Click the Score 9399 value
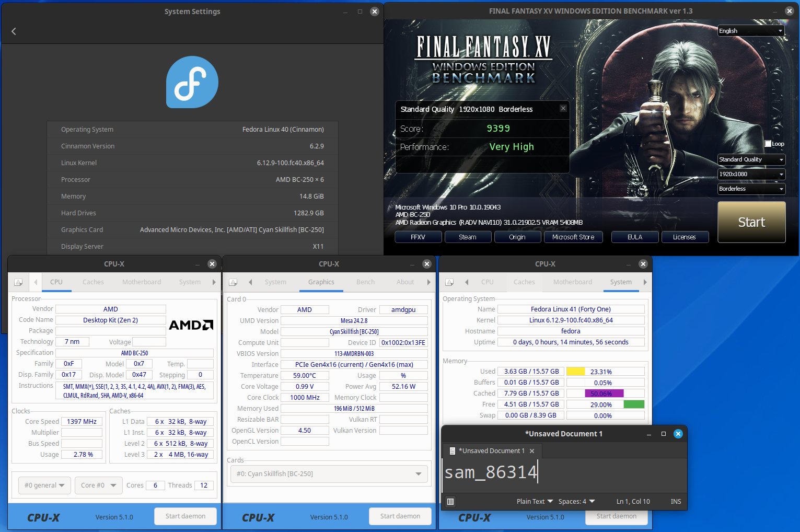This screenshot has height=532, width=800. [x=498, y=129]
